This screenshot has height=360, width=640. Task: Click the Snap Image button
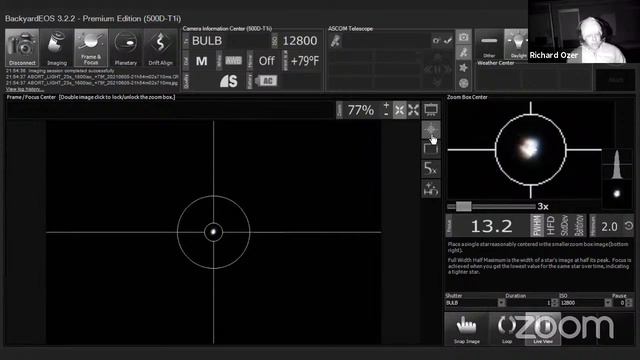(467, 329)
